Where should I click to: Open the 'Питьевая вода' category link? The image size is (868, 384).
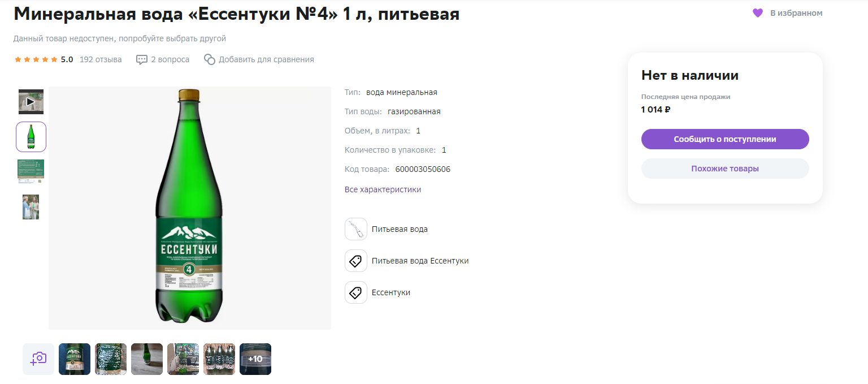coord(400,229)
